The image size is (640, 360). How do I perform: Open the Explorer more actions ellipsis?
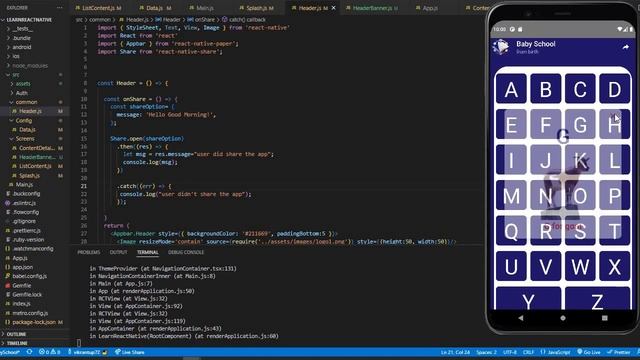[x=60, y=8]
